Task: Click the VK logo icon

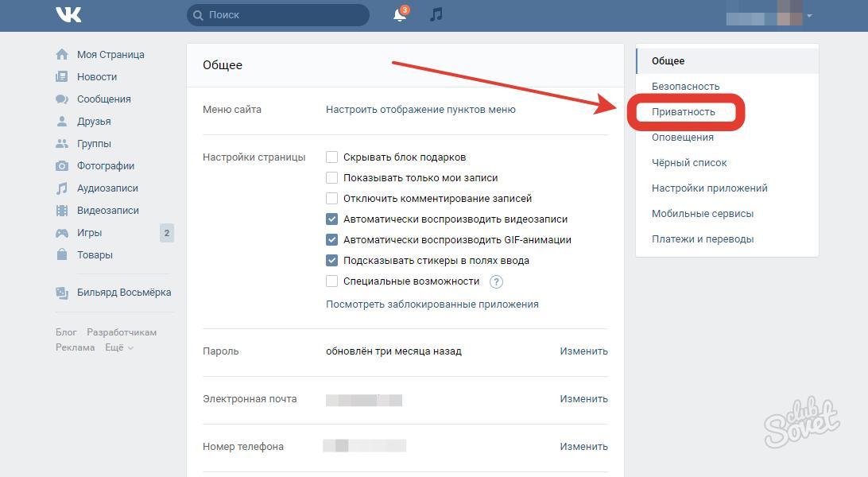Action: (x=69, y=15)
